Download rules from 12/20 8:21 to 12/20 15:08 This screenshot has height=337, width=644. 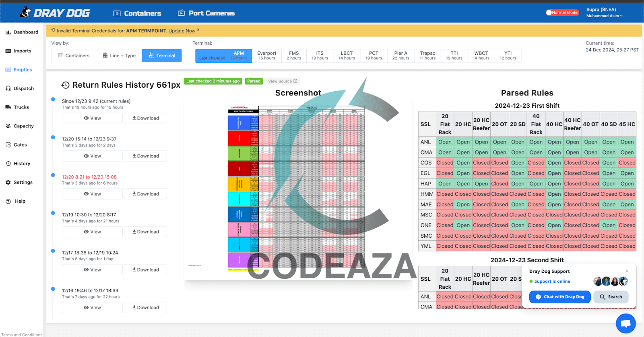point(145,194)
